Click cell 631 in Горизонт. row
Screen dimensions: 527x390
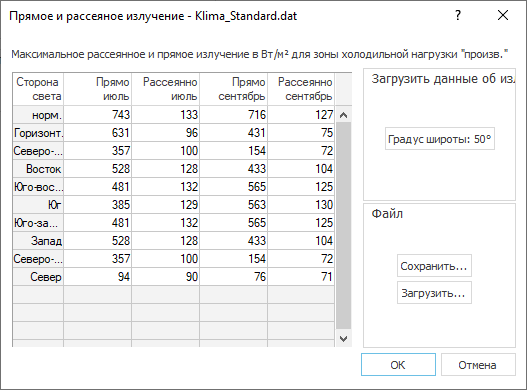tap(97, 133)
